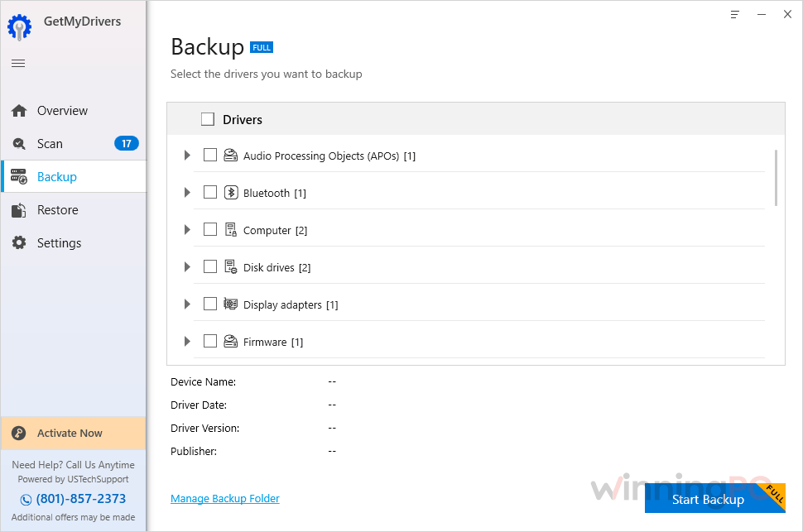The width and height of the screenshot is (803, 532).
Task: Select the Backup sidebar item
Action: tap(74, 177)
